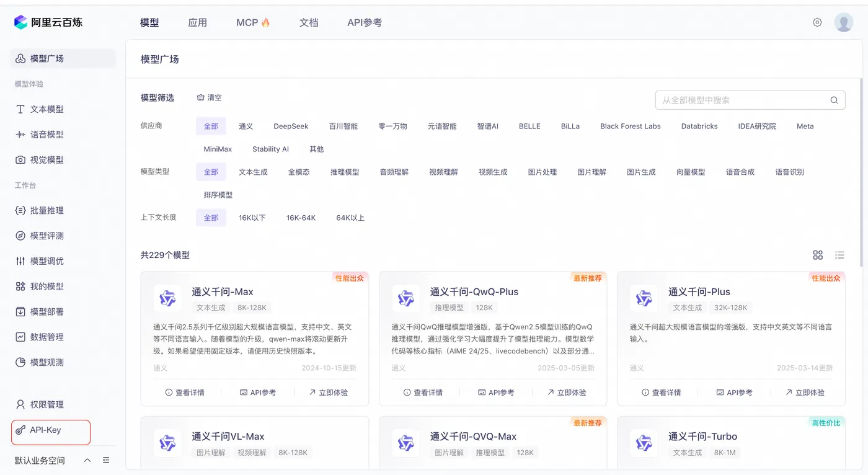Click the sidebar collapse icon beside 默认业务空间

[x=106, y=460]
